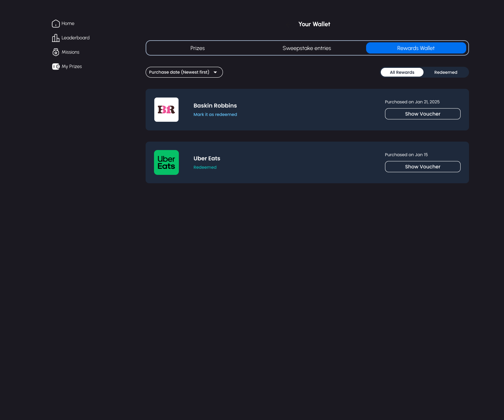Mark Baskin Robbins reward as redeemed
Image resolution: width=504 pixels, height=420 pixels.
(215, 114)
